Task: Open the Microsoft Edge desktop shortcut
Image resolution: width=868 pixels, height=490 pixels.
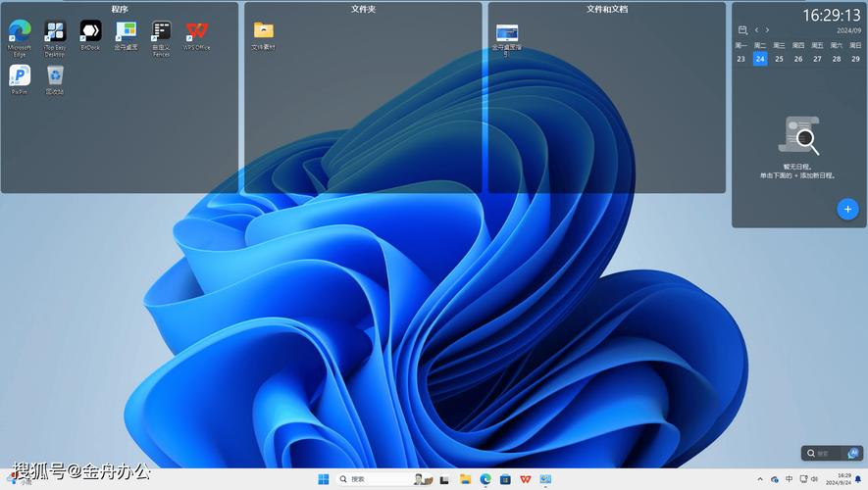Action: (x=20, y=32)
